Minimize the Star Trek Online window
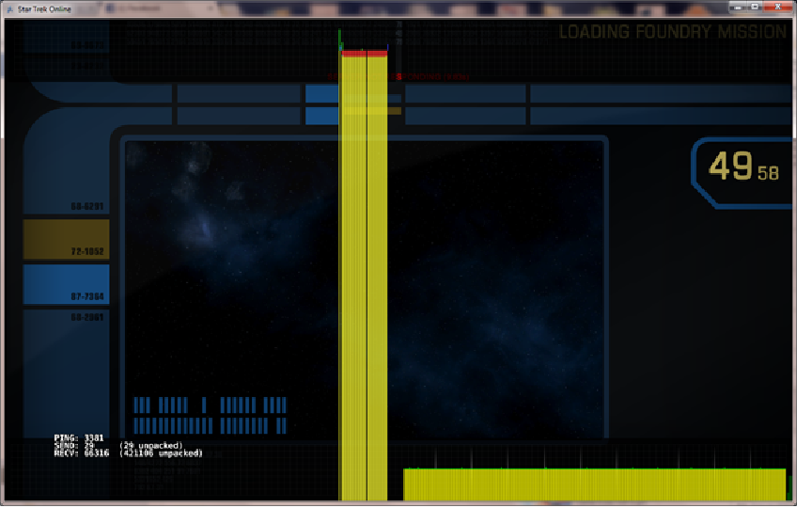This screenshot has height=508, width=812. 738,7
